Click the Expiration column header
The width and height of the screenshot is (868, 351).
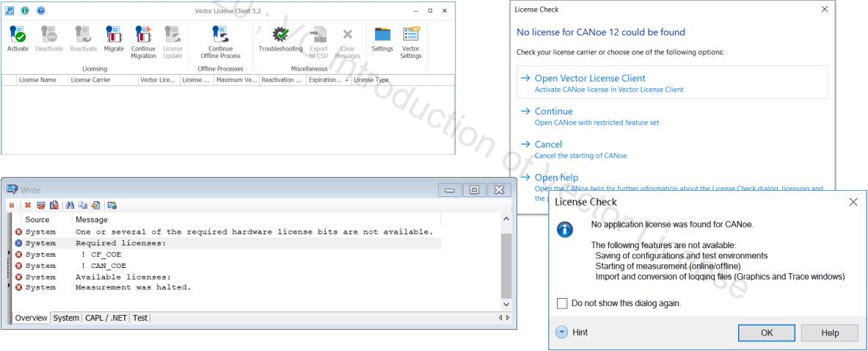click(x=328, y=80)
